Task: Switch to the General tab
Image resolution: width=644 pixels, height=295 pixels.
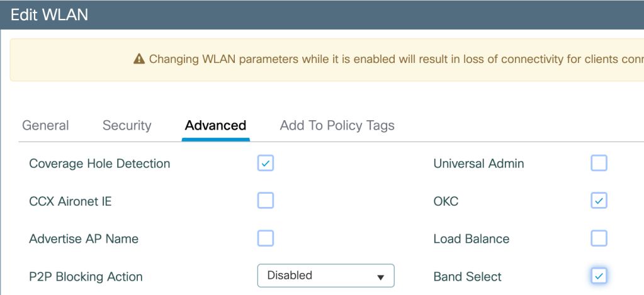Action: pos(45,125)
